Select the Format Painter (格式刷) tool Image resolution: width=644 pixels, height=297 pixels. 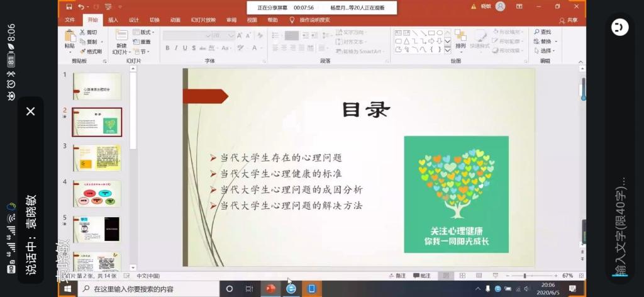(91, 51)
